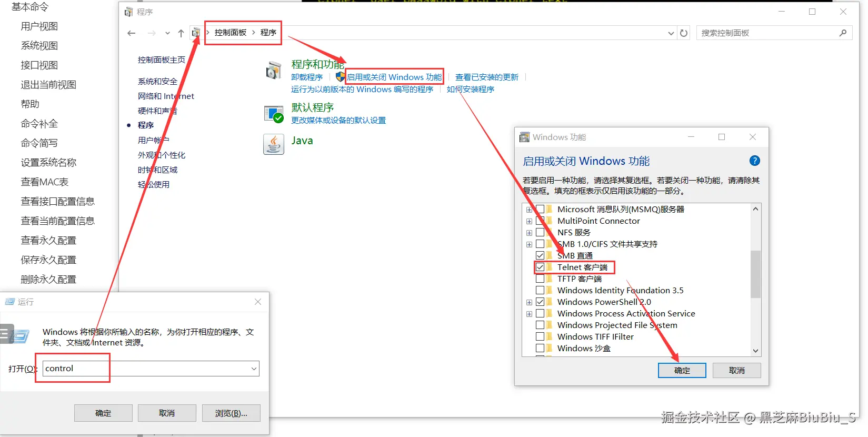Uncheck the SMB 直通 checkbox
Screen dimensions: 868x437
point(540,255)
